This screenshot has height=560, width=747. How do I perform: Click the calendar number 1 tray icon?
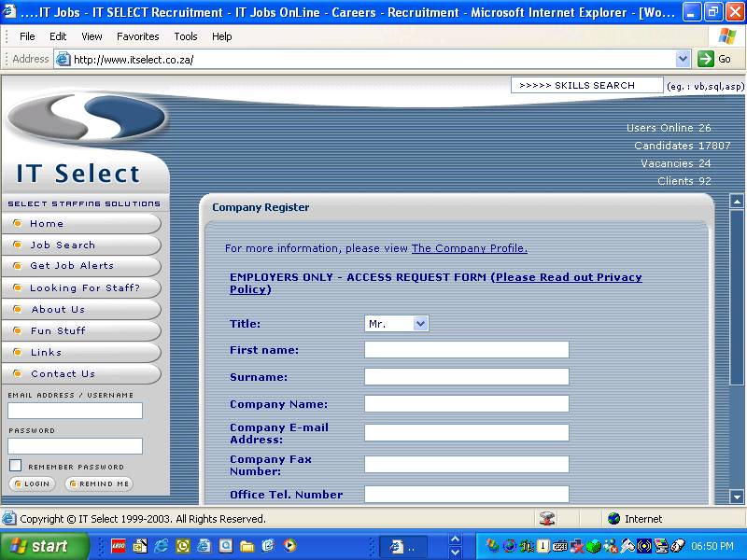543,546
